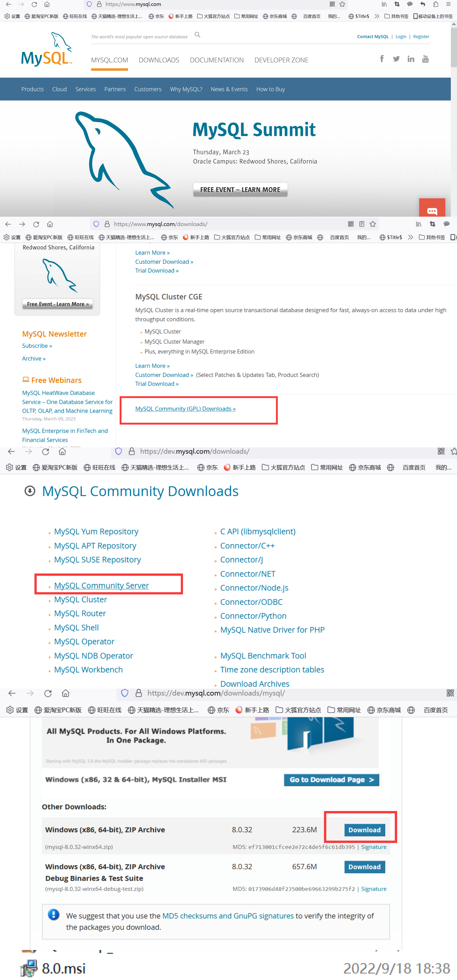This screenshot has height=980, width=457.
Task: Open MySQL's YouTube icon
Action: click(x=425, y=59)
